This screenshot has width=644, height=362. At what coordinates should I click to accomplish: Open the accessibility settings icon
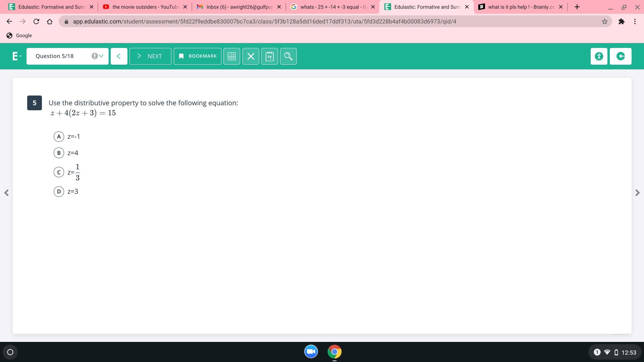(599, 56)
